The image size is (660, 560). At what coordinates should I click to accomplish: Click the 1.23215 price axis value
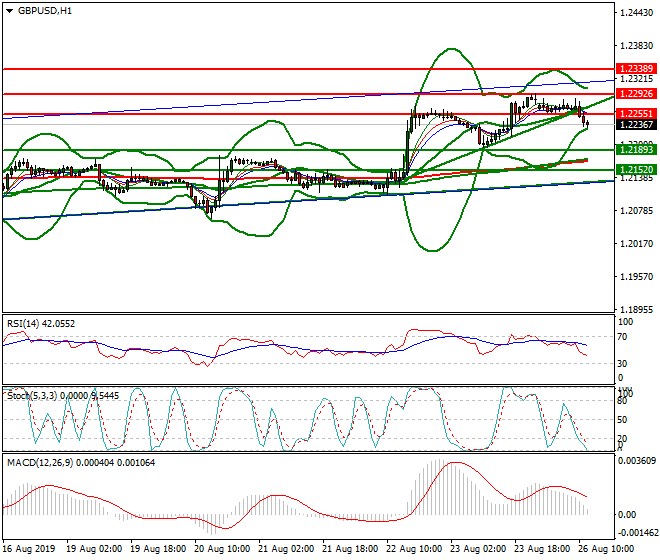(x=637, y=79)
